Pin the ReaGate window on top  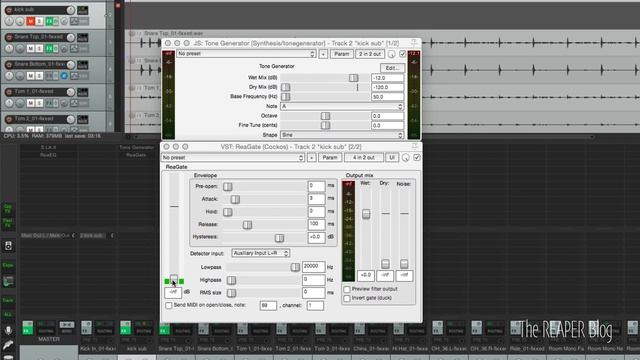(415, 147)
